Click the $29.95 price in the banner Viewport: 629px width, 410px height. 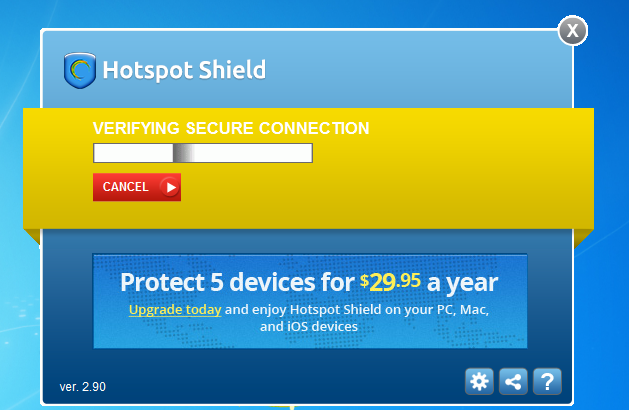(391, 281)
